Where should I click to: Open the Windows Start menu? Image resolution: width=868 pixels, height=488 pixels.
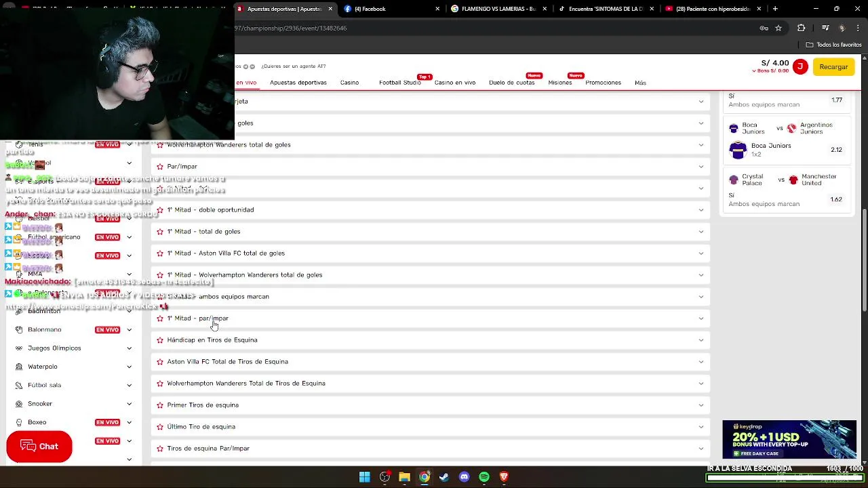point(364,477)
